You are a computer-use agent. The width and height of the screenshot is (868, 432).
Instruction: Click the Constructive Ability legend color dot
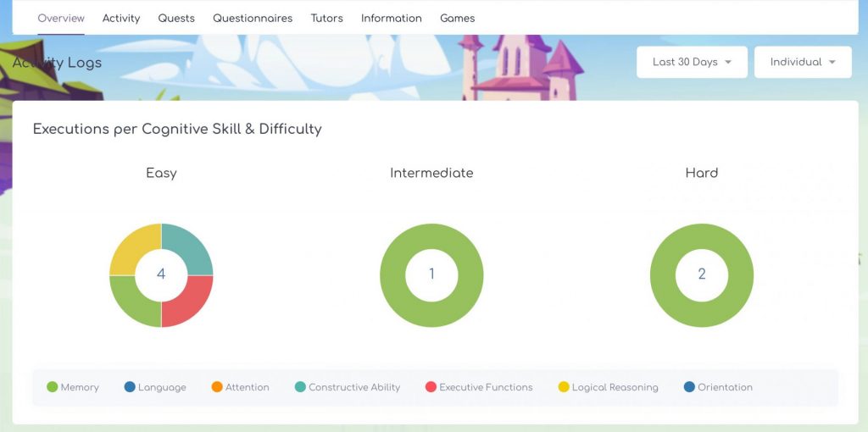tap(300, 387)
